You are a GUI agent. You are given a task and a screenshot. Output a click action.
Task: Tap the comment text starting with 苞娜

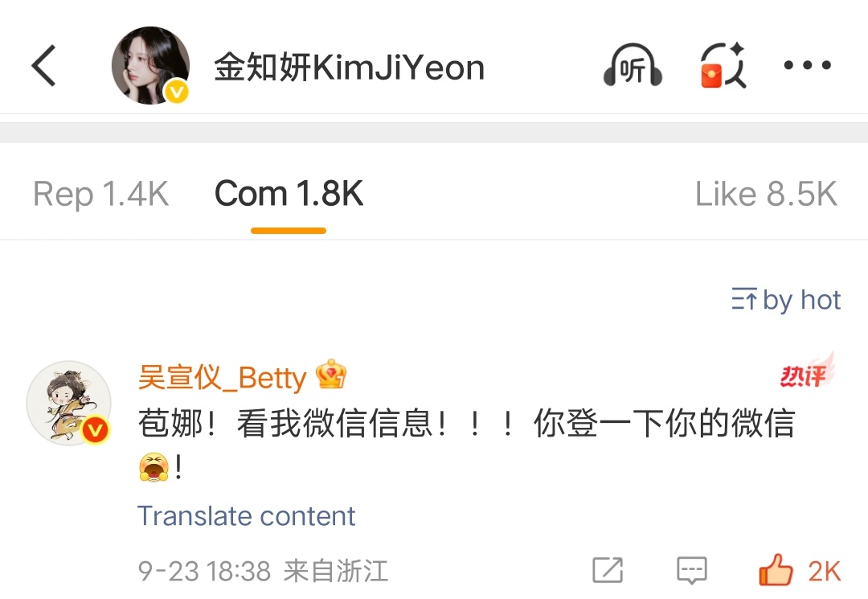point(467,444)
